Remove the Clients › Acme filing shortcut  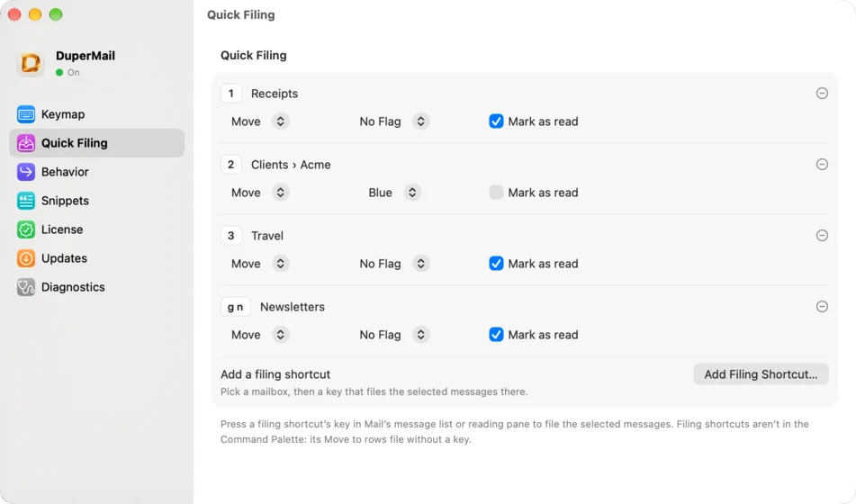click(x=822, y=165)
